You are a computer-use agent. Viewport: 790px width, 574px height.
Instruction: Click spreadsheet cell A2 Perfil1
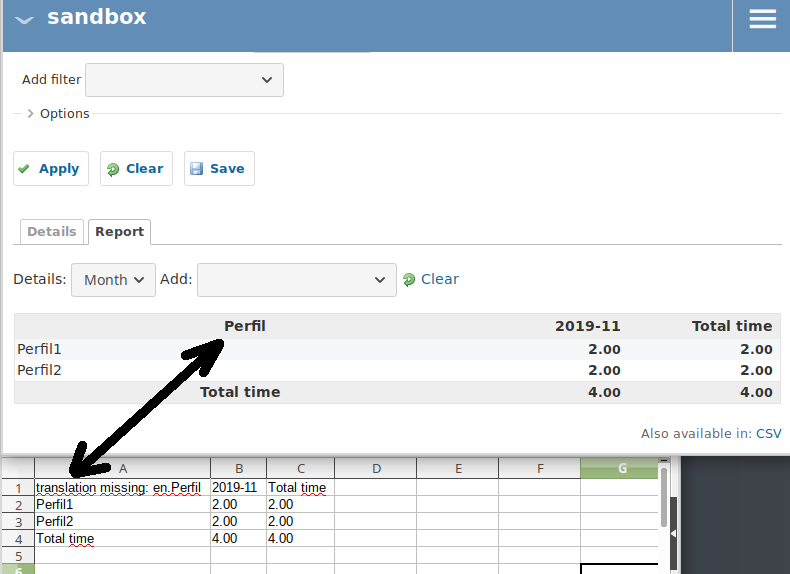coord(122,504)
